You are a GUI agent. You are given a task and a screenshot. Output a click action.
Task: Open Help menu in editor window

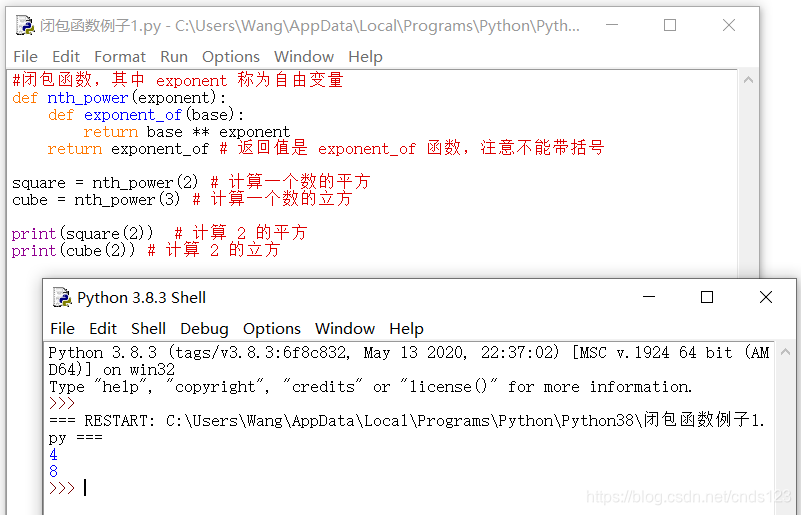coord(365,57)
